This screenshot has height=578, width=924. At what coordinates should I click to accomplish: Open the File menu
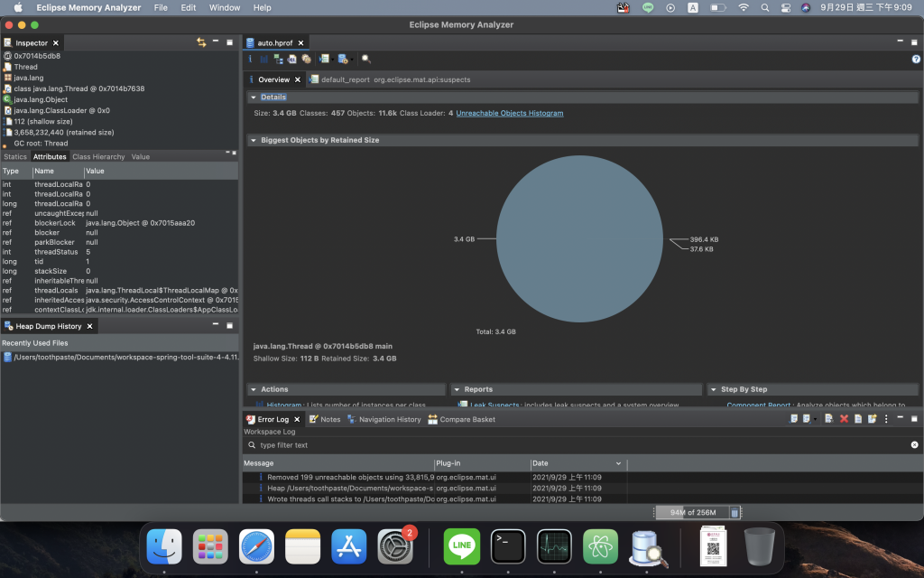point(161,7)
